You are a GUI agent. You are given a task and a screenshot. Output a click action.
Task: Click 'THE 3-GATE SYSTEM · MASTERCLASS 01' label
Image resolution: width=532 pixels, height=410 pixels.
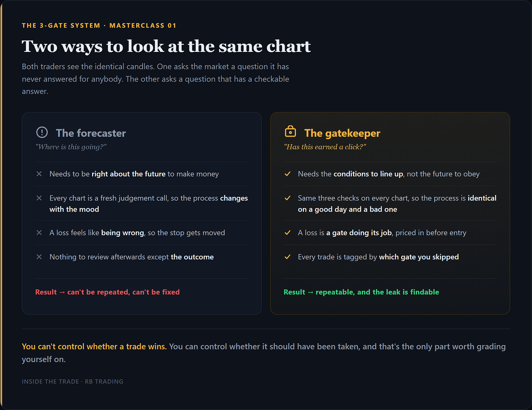[x=99, y=26]
